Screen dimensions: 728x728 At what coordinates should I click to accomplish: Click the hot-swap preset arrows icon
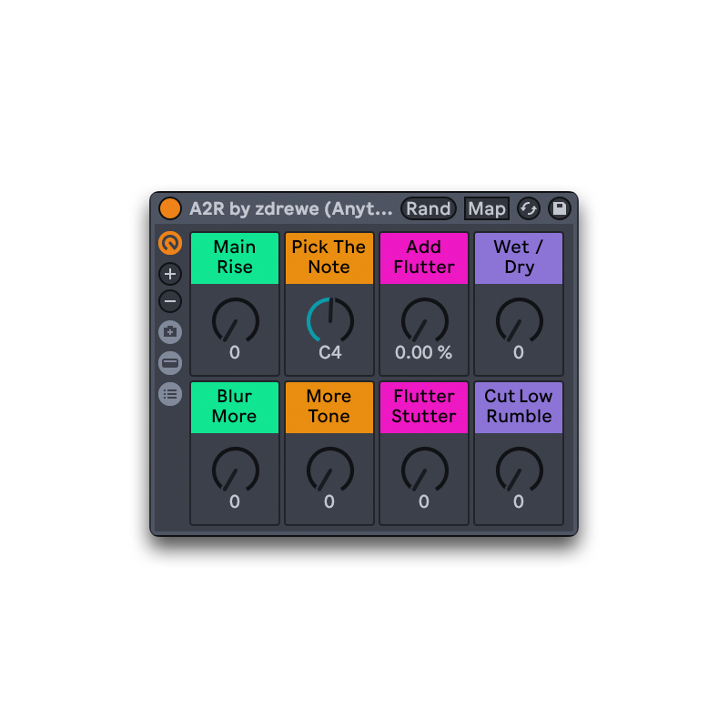(x=529, y=208)
